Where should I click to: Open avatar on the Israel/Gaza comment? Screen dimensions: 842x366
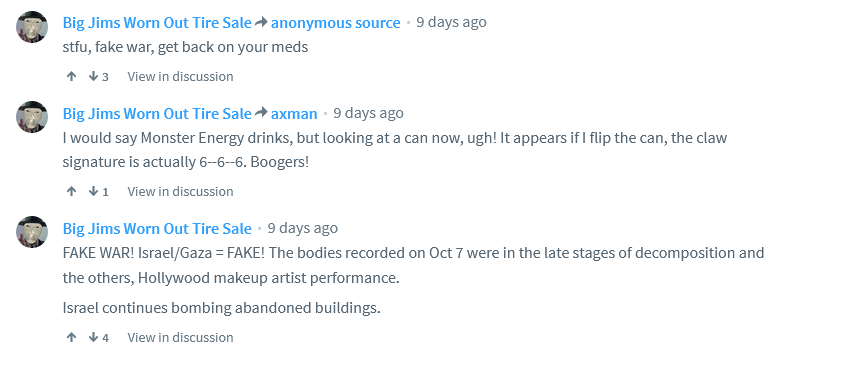pyautogui.click(x=32, y=232)
